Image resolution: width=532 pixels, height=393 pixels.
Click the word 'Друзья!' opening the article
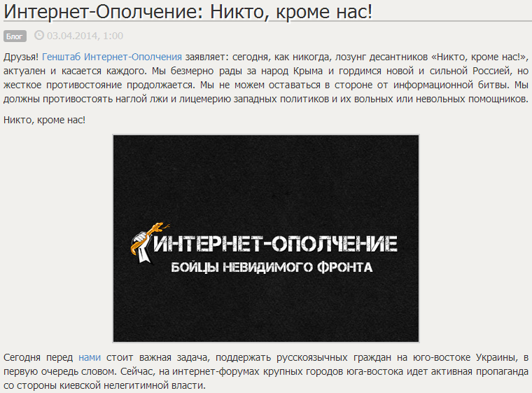21,57
